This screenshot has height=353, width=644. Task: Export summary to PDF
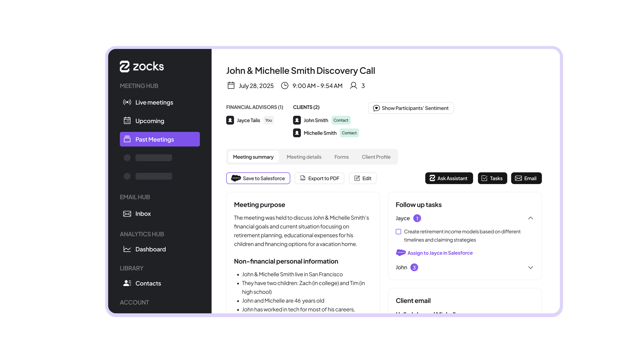(x=320, y=178)
